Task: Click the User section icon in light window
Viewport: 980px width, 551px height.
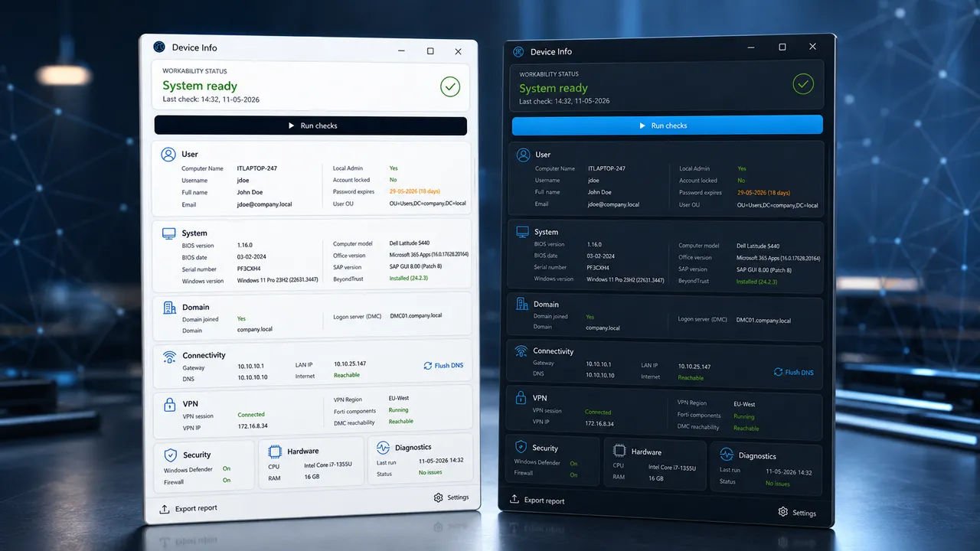Action: tap(168, 155)
